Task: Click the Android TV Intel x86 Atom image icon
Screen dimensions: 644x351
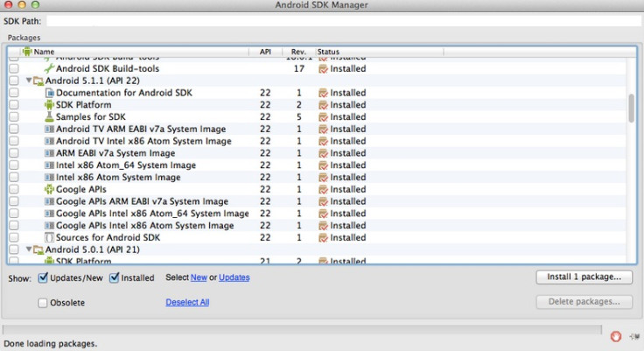Action: coord(49,141)
